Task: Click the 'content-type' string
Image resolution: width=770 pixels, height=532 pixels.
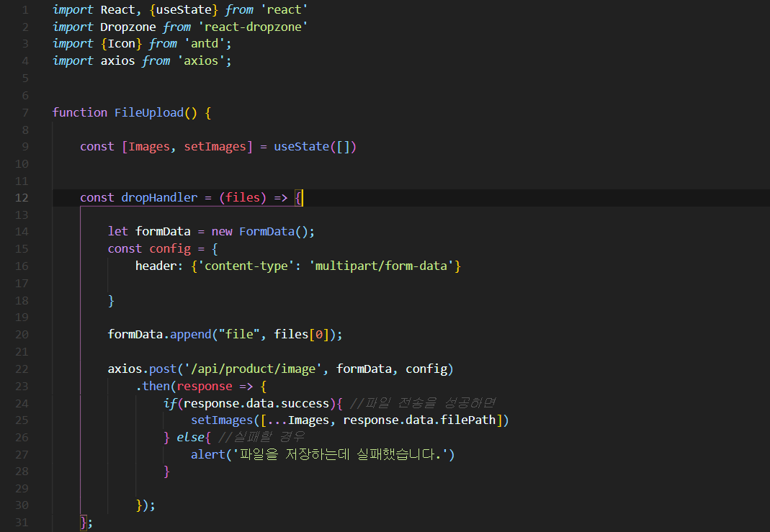Action: pos(246,266)
